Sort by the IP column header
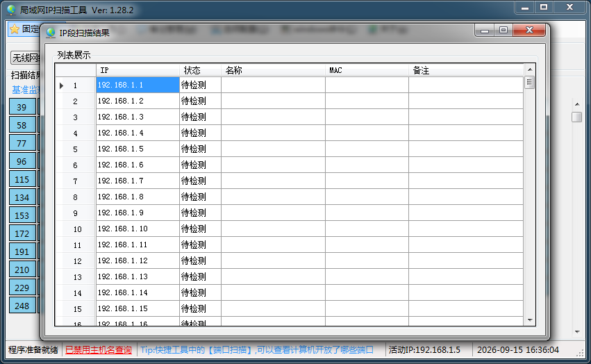Screen dimensions: 591x364 click(138, 70)
